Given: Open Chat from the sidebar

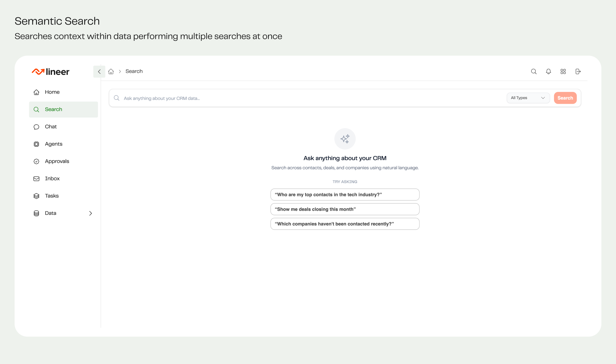Looking at the screenshot, I should (x=51, y=127).
